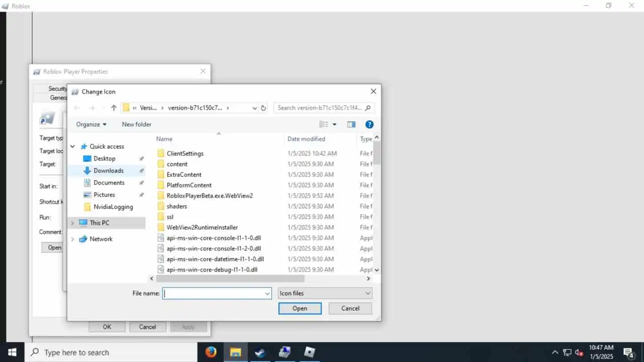Expand the address bar history dropdown
This screenshot has height=362, width=644.
click(255, 108)
